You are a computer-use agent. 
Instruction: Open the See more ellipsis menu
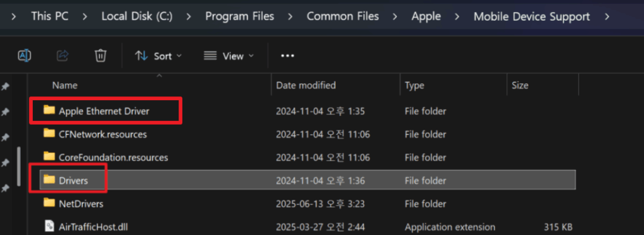click(x=287, y=56)
